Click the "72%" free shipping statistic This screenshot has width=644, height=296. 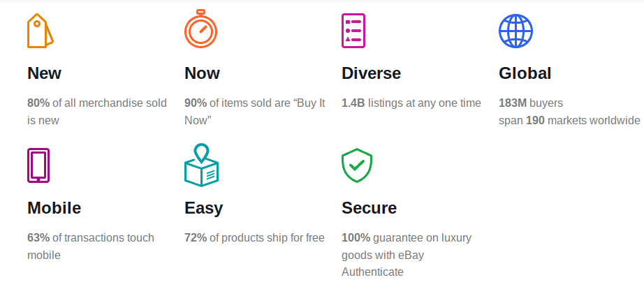coord(196,237)
